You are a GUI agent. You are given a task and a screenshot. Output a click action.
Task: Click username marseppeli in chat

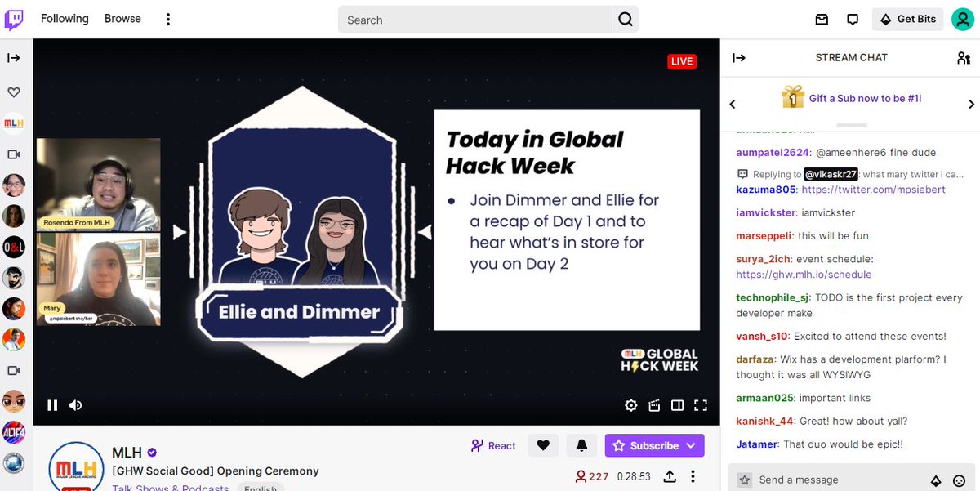(764, 236)
